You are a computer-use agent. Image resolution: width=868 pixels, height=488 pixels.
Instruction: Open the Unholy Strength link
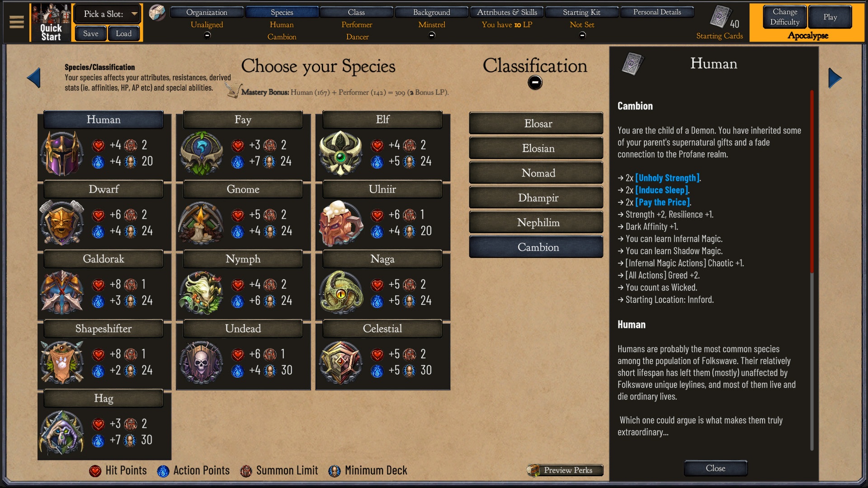coord(667,178)
